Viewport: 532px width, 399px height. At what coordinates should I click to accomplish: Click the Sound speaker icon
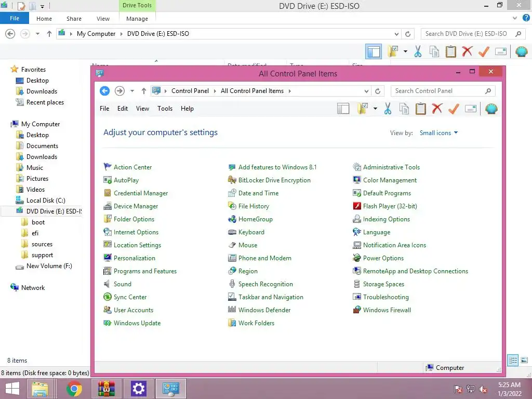pos(107,284)
